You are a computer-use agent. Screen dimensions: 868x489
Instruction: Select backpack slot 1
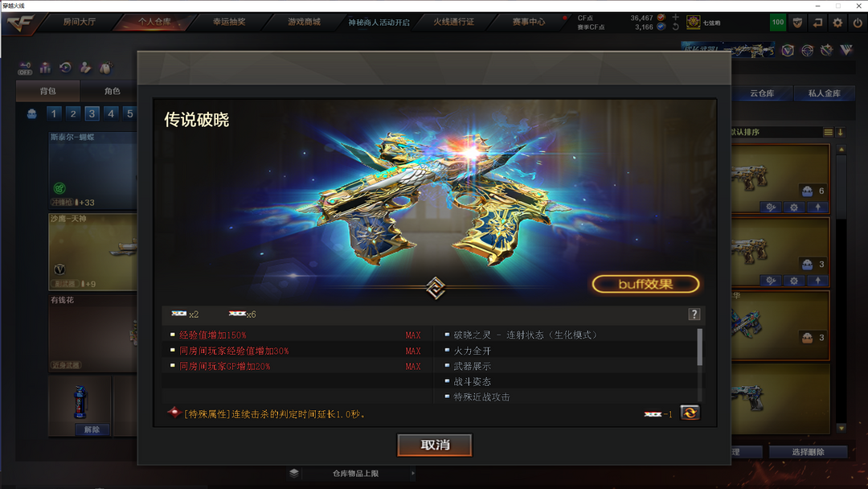pyautogui.click(x=54, y=113)
